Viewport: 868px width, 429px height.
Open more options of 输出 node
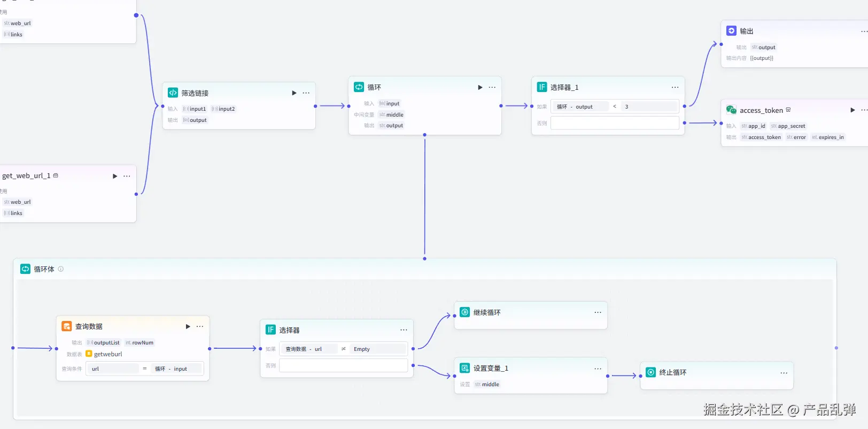point(864,32)
